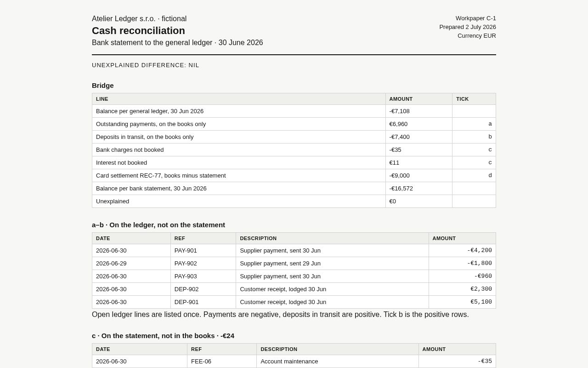Screen dimensions: 588x368
Task: Click 'Outstanding payments, on the books only' row
Action: pyautogui.click(x=294, y=124)
